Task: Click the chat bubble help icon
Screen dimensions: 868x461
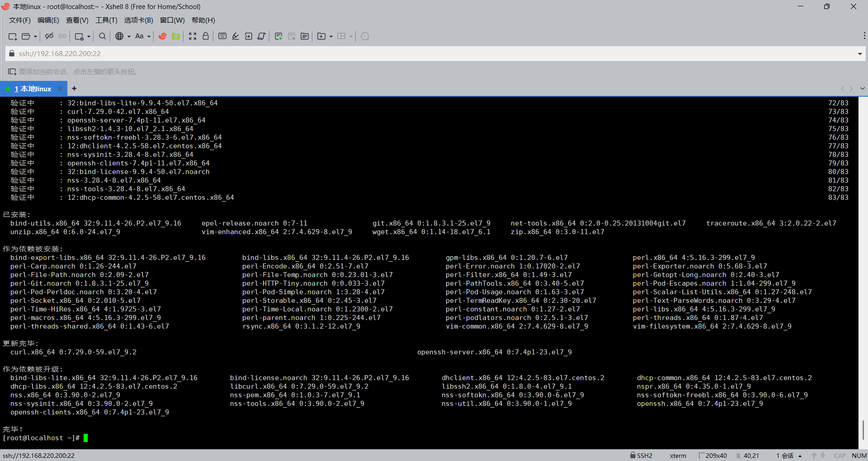Action: pos(365,36)
